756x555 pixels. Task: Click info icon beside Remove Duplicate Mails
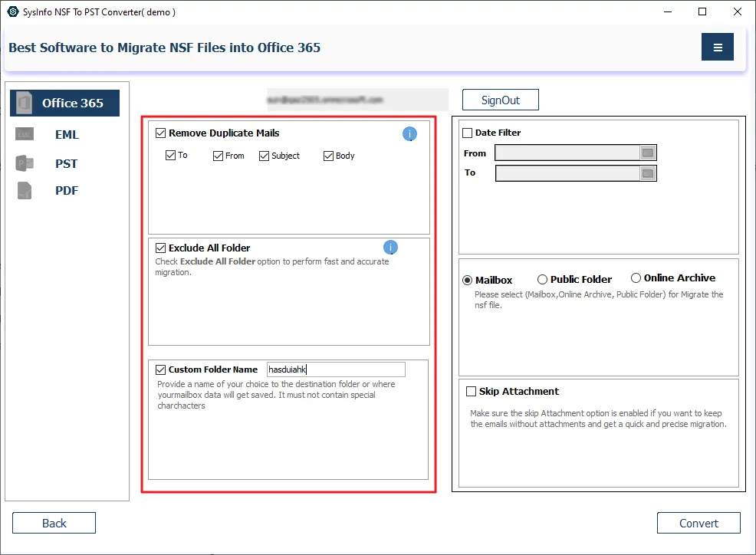(x=409, y=134)
